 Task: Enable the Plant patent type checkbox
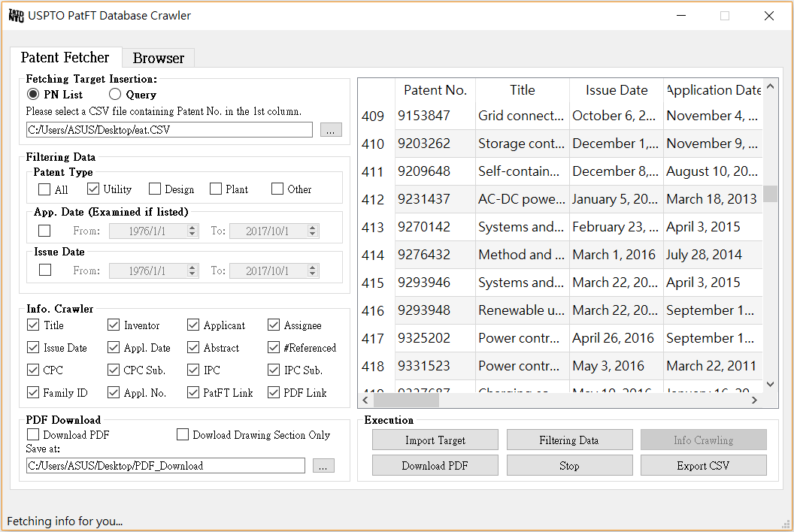click(x=216, y=189)
